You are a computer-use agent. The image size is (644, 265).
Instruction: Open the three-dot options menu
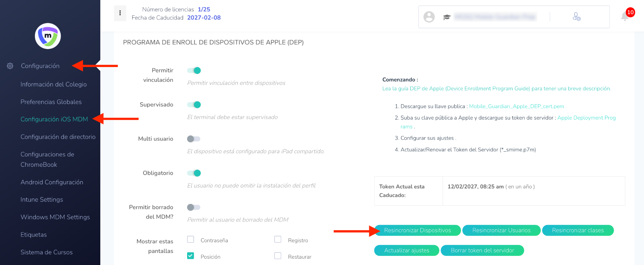(x=120, y=13)
